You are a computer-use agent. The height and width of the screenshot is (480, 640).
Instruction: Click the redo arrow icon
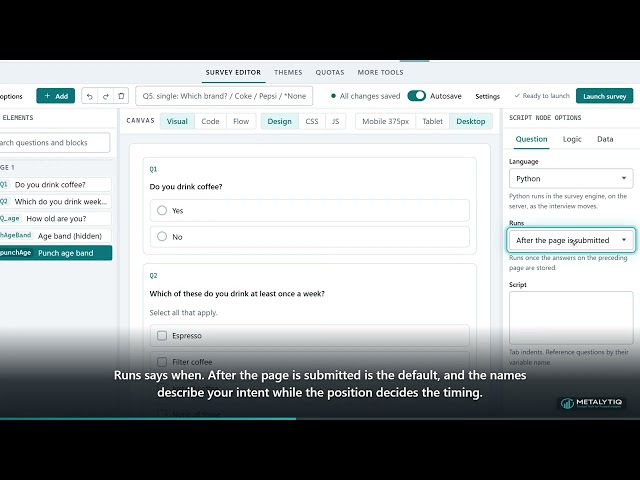coord(106,96)
